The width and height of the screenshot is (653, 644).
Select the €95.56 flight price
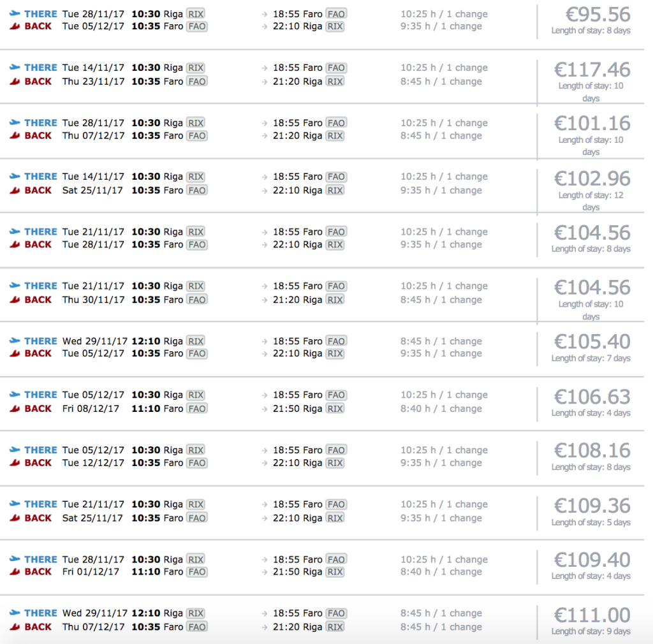[x=592, y=15]
